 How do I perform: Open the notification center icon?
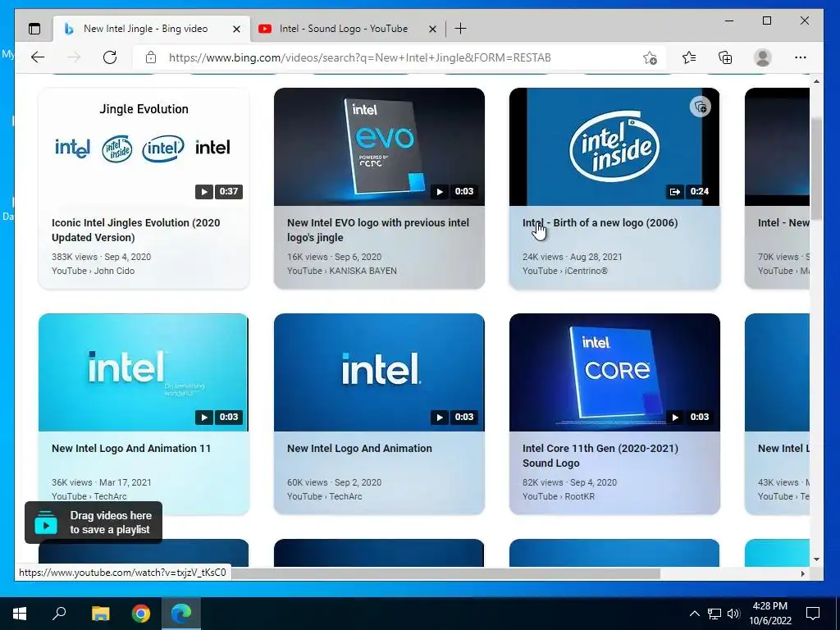click(x=813, y=614)
